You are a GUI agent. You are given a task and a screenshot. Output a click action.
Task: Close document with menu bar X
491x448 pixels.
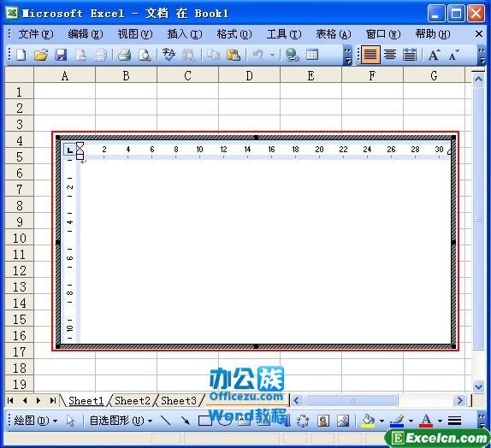[x=479, y=34]
